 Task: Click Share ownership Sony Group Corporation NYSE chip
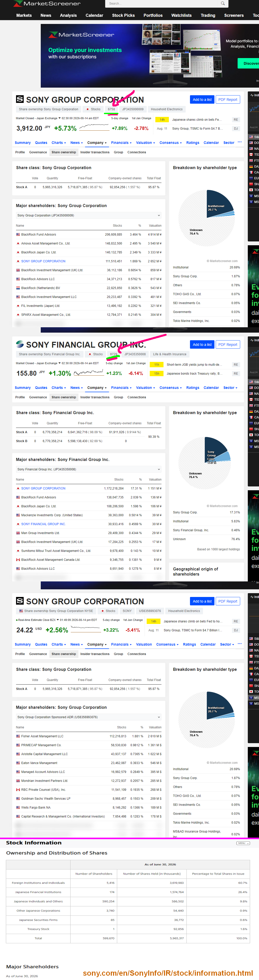(56, 611)
